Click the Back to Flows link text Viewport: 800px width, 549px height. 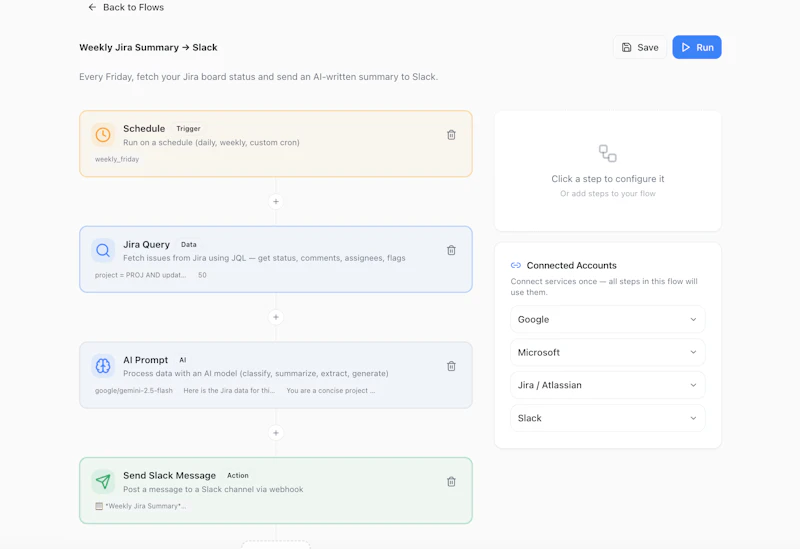tap(133, 7)
